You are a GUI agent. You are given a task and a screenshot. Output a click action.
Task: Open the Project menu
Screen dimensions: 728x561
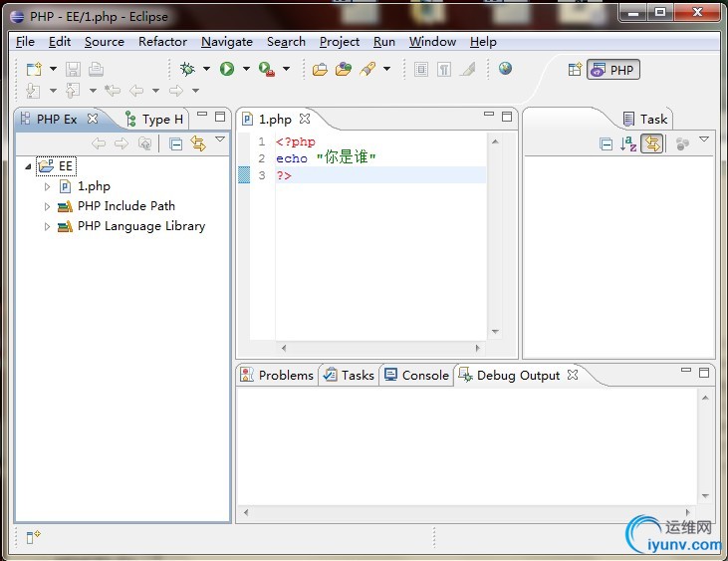pyautogui.click(x=340, y=42)
